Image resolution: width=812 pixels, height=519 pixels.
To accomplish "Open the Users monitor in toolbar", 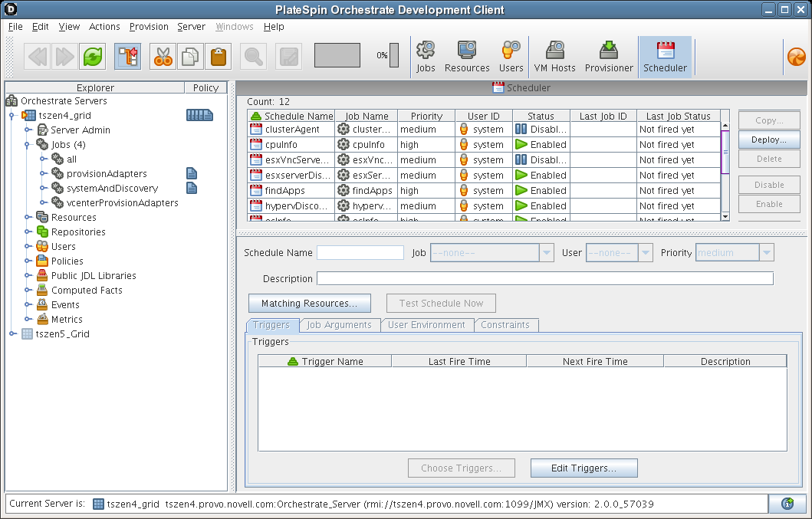I will [x=511, y=57].
